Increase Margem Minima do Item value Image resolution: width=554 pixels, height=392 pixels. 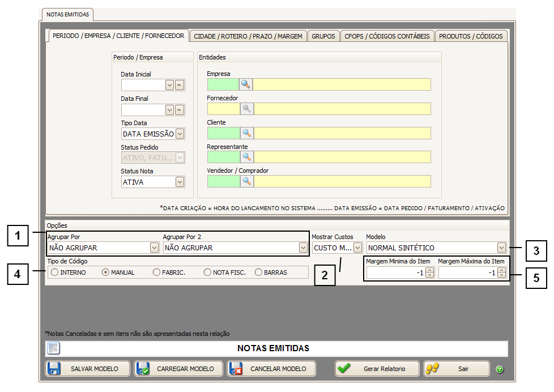tap(429, 270)
